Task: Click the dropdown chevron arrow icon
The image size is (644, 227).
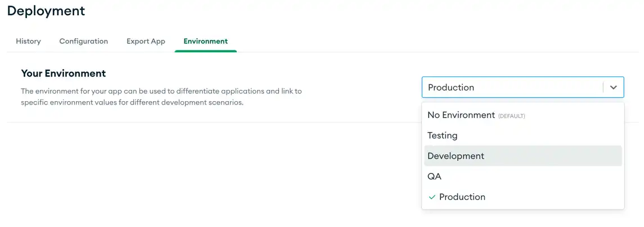Action: click(x=613, y=88)
